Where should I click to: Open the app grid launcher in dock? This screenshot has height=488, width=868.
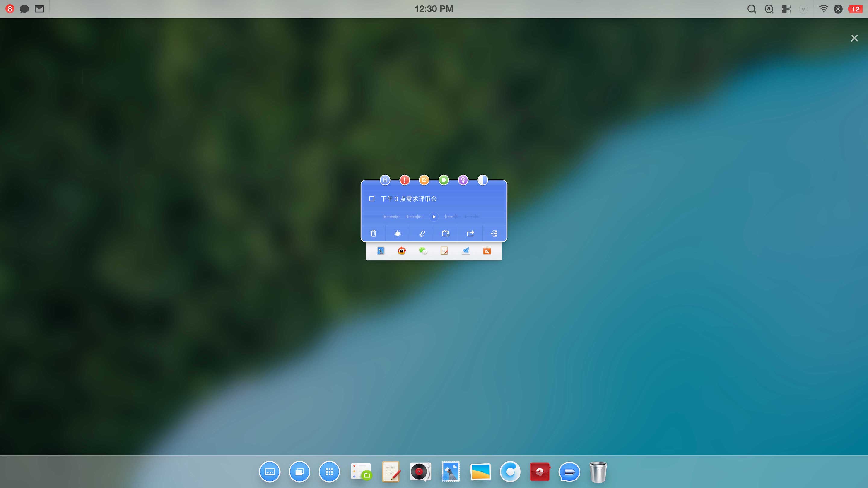click(x=329, y=471)
